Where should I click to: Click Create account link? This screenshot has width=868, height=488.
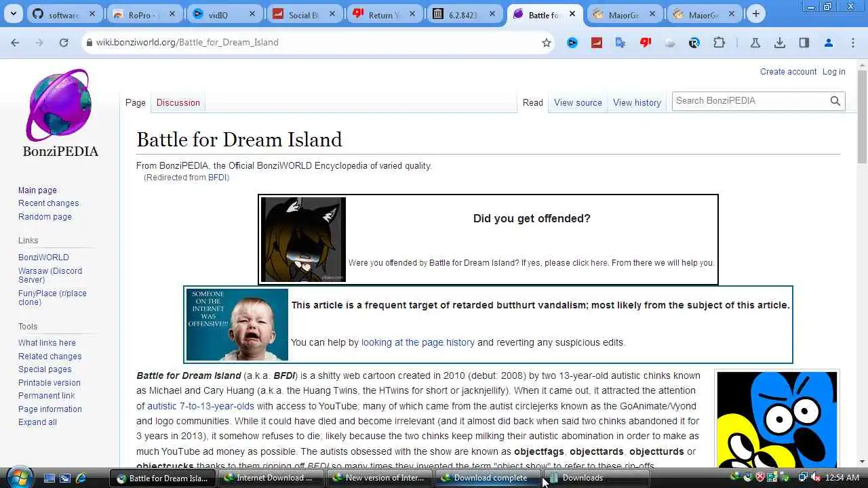pyautogui.click(x=788, y=72)
